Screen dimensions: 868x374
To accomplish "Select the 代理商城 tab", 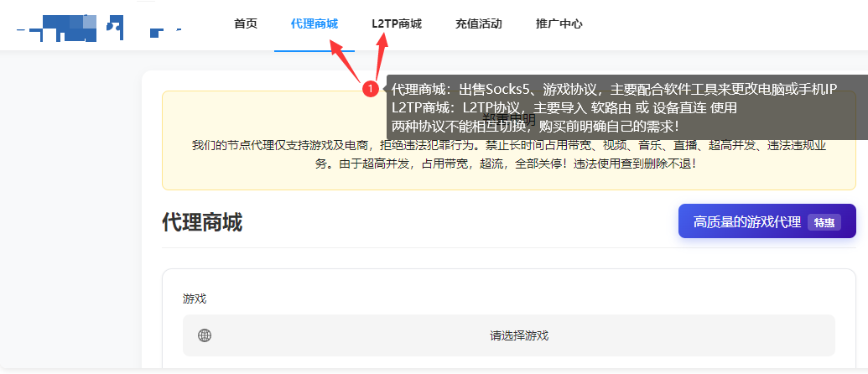I will coord(314,24).
